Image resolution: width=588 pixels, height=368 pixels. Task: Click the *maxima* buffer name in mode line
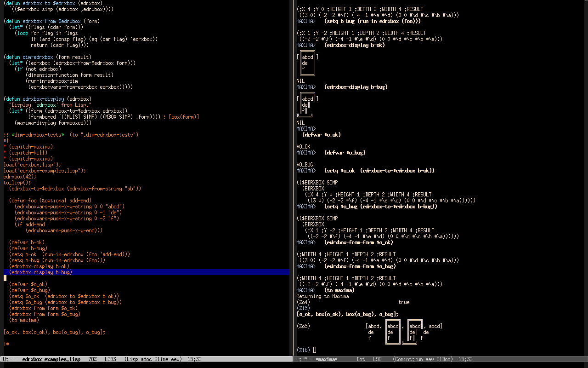click(326, 359)
